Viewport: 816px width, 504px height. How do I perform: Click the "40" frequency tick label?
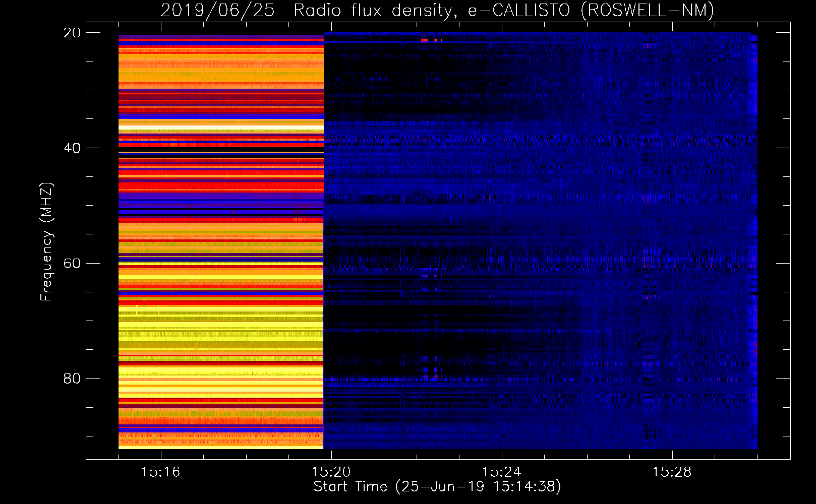[72, 148]
